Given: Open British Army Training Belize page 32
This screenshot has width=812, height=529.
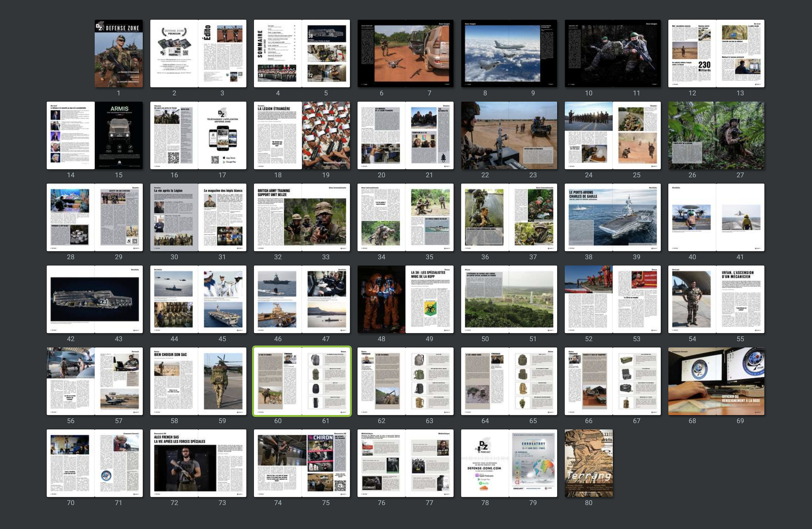Looking at the screenshot, I should (278, 217).
